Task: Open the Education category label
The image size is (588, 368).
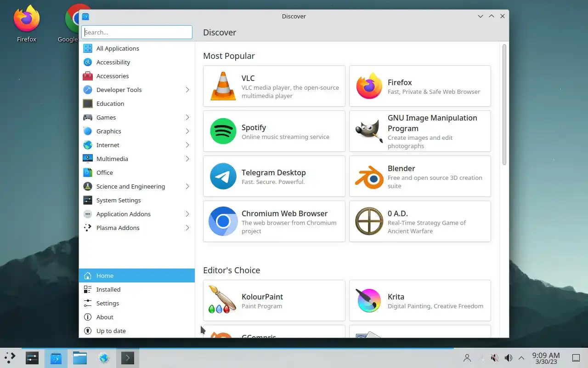Action: click(x=110, y=103)
